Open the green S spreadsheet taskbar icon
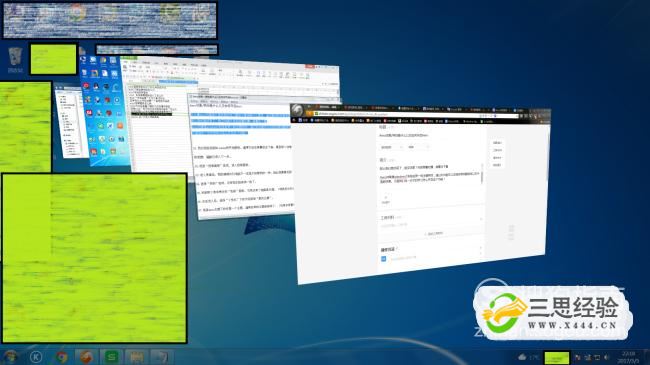This screenshot has width=650, height=365. point(111,357)
